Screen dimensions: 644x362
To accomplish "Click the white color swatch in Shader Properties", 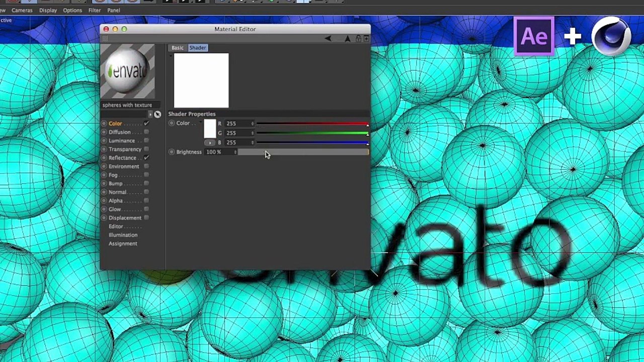I will 210,129.
